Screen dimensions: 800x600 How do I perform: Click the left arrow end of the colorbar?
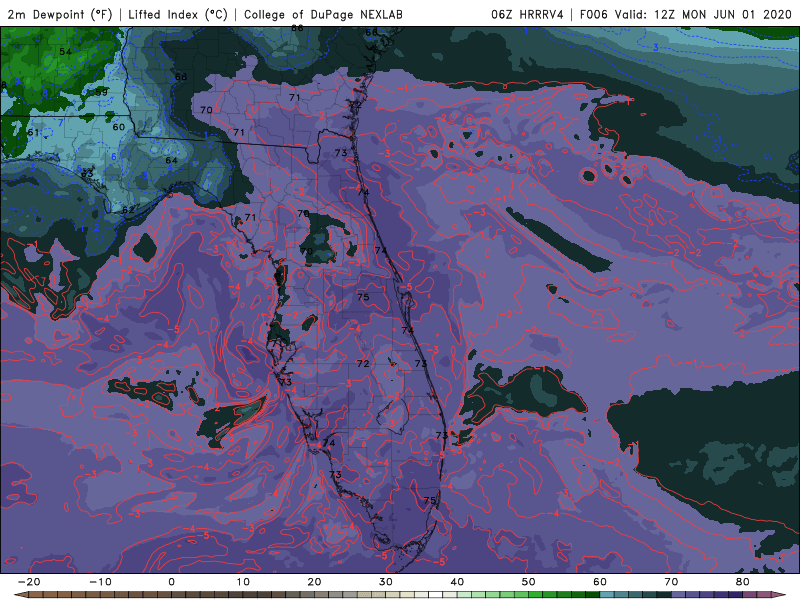20,595
